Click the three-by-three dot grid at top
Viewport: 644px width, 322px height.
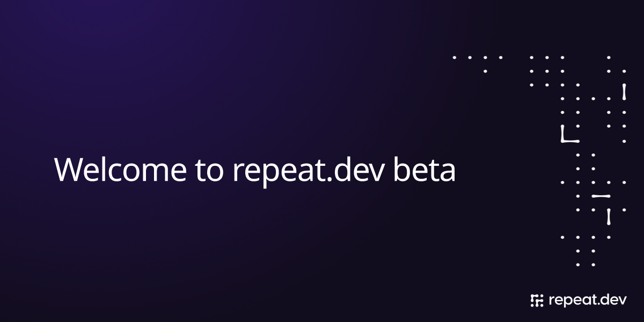point(547,71)
